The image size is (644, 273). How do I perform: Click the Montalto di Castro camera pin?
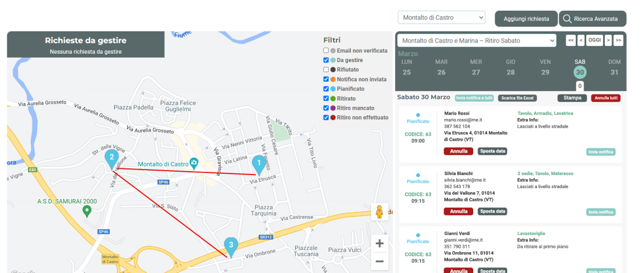pyautogui.click(x=194, y=163)
